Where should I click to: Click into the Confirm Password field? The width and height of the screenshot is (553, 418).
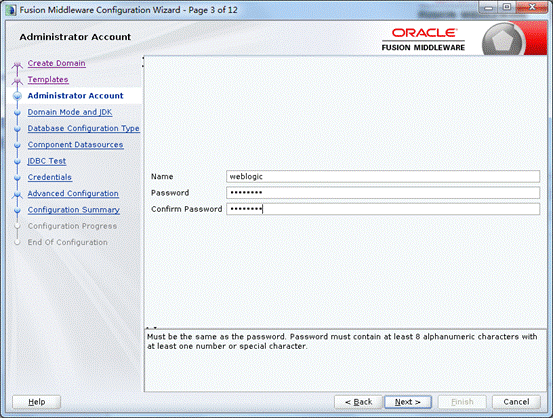point(383,209)
